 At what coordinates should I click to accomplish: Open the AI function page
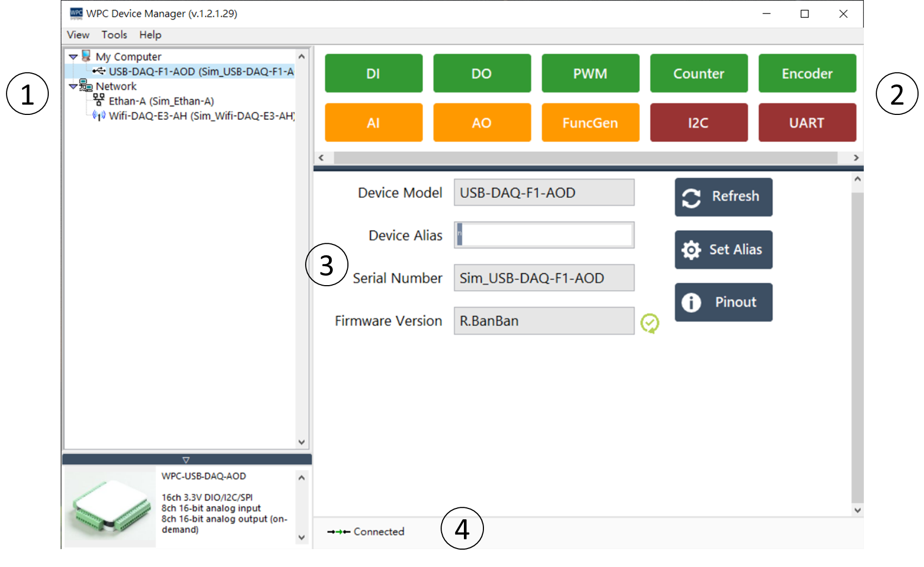pyautogui.click(x=373, y=122)
